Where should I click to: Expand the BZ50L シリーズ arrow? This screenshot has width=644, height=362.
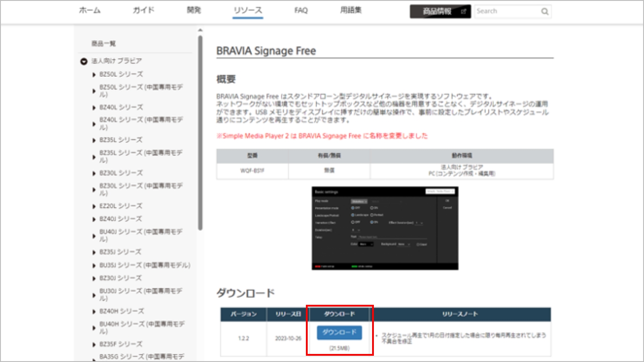click(94, 75)
